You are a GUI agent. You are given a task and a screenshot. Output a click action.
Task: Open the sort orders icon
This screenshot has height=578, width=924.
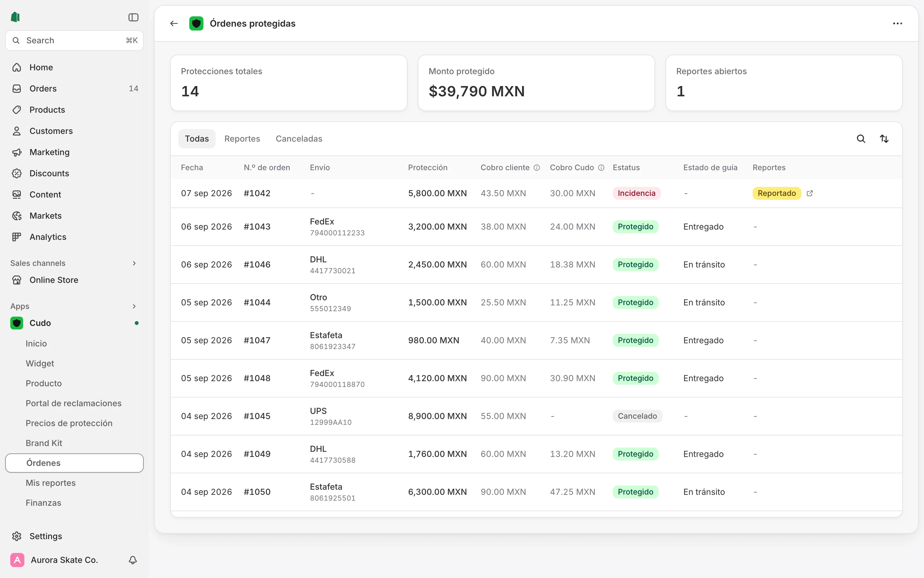tap(884, 139)
